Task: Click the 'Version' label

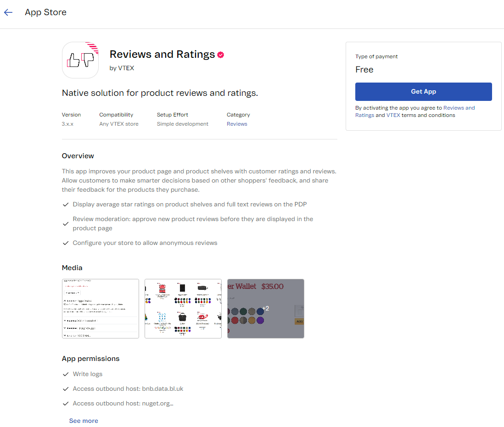Action: click(x=71, y=115)
